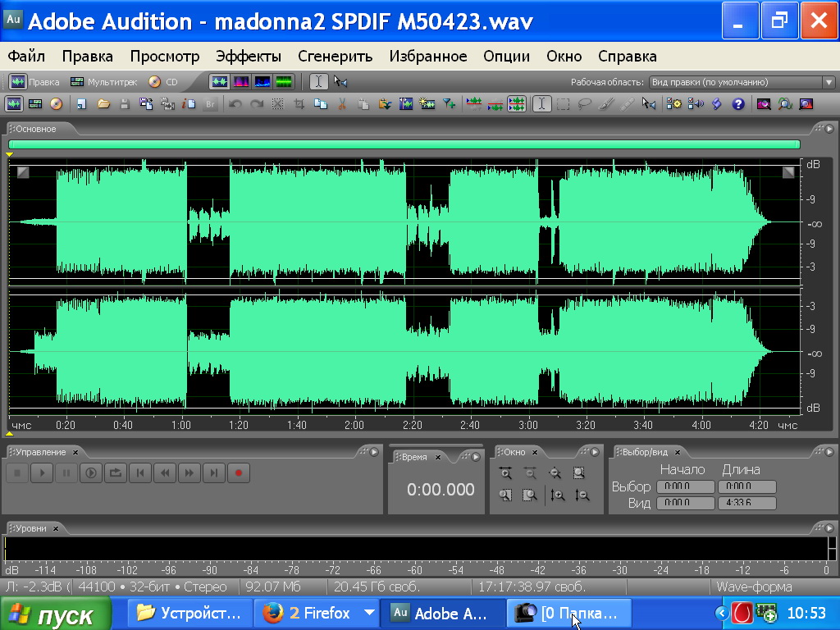Click the paste clipboard icon
This screenshot has width=840, height=630.
point(363,104)
